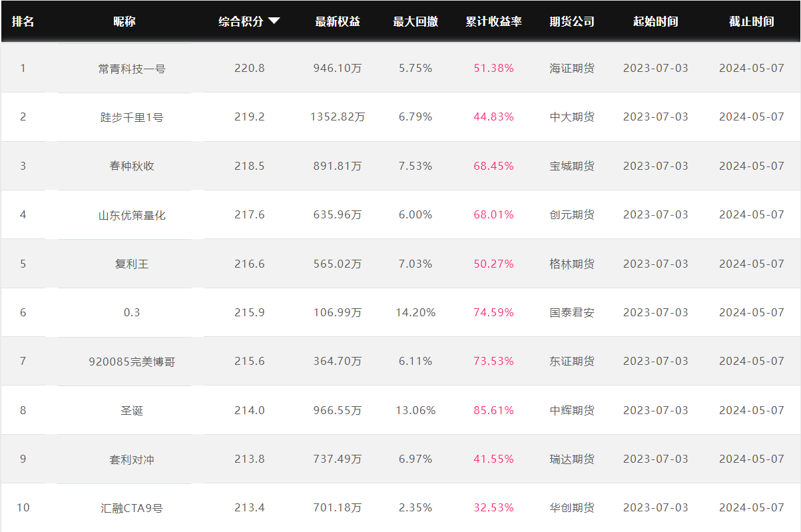Click the 中辉期货 company cell
This screenshot has width=801, height=532.
(x=572, y=410)
